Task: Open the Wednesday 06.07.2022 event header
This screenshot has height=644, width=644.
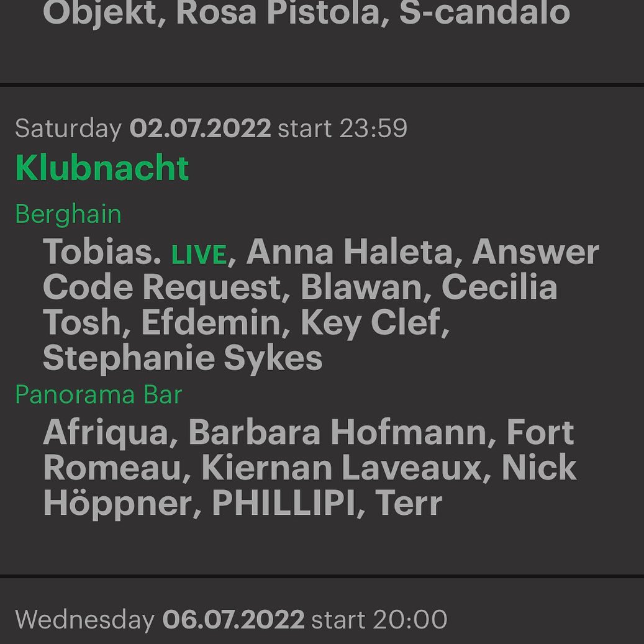Action: tap(230, 620)
